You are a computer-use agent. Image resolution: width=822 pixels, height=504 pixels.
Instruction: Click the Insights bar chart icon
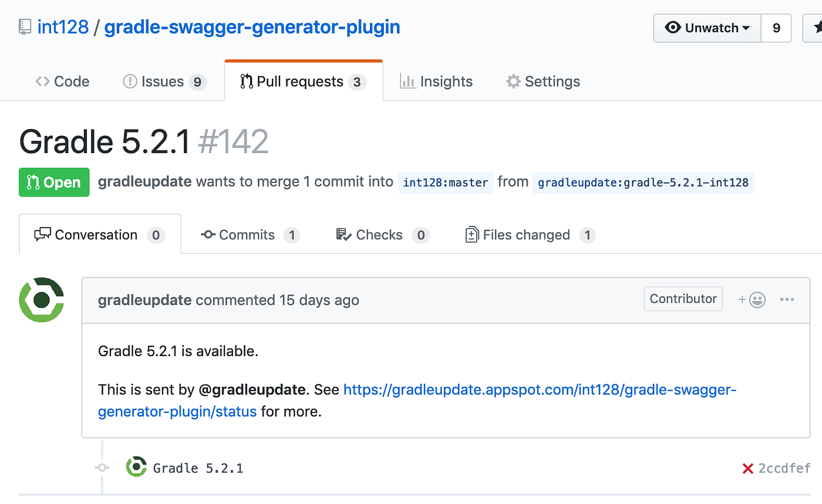click(409, 81)
